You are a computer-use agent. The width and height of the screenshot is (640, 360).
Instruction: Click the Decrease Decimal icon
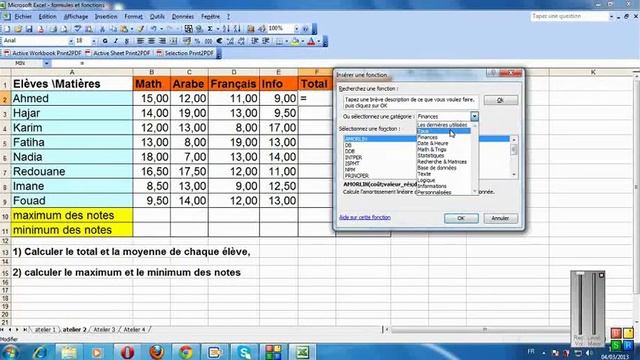point(241,41)
